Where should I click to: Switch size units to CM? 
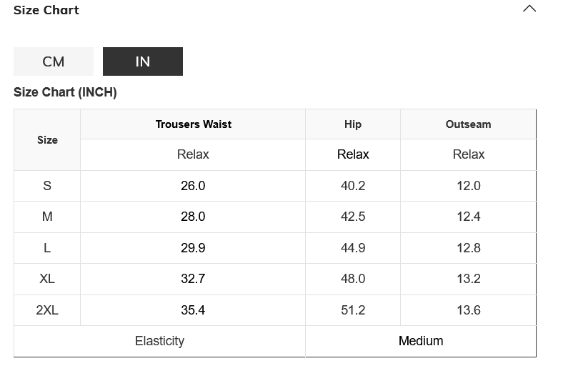(x=54, y=61)
